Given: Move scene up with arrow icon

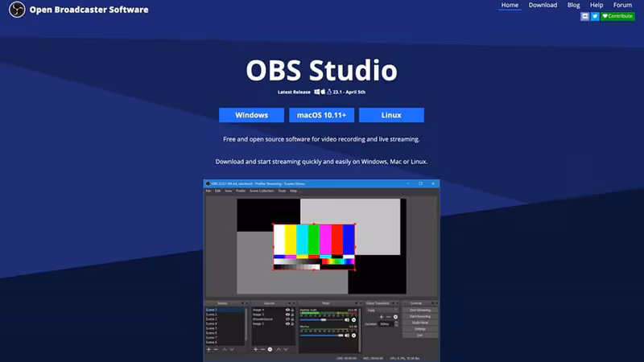Looking at the screenshot, I should pos(225,349).
